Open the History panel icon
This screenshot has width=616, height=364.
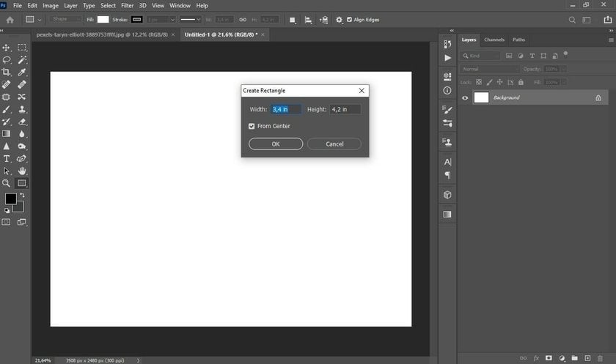447,44
